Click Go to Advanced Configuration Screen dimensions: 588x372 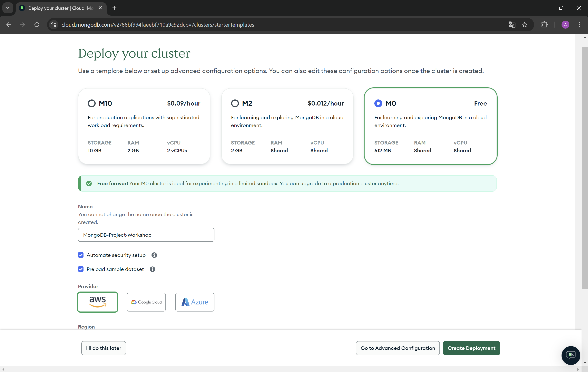coord(397,348)
